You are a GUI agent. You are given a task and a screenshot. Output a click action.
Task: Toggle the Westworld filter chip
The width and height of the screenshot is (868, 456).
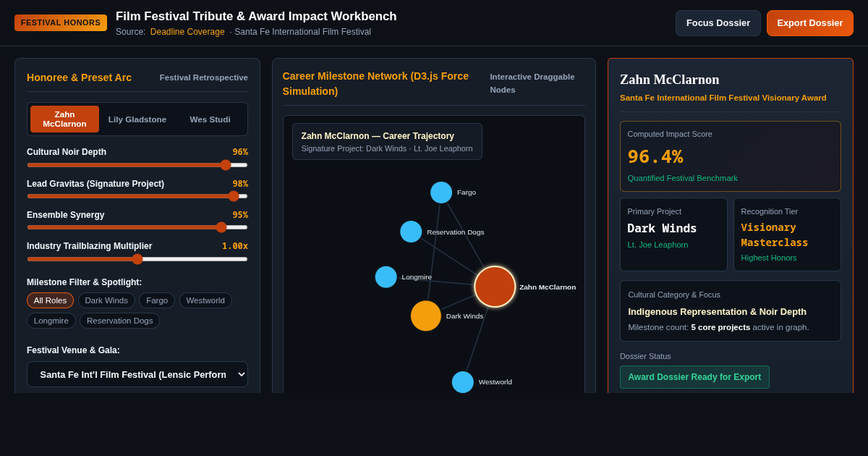205,300
